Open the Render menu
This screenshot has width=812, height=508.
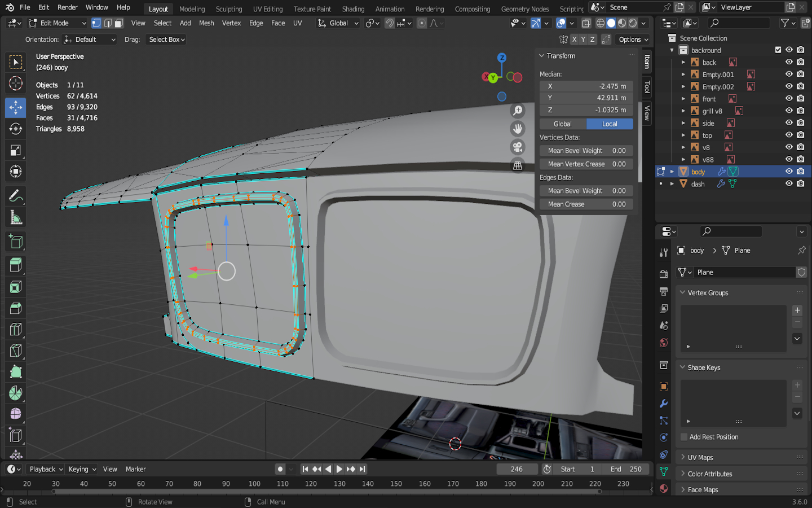coord(67,7)
